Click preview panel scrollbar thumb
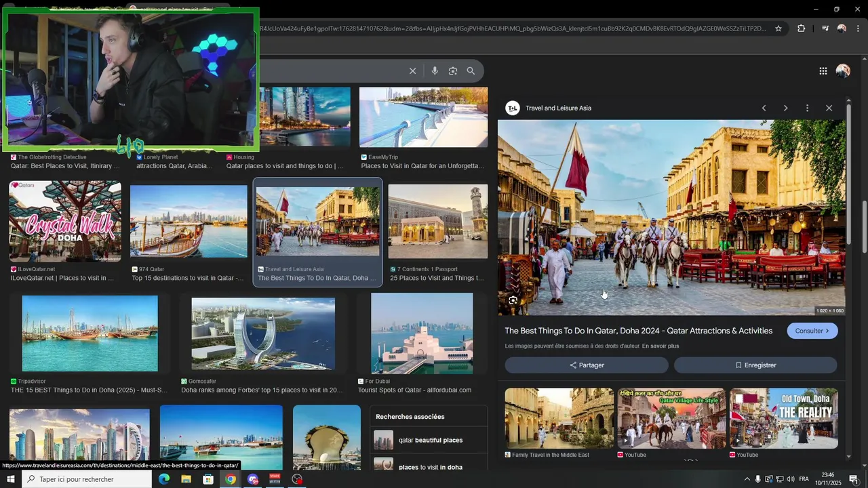The height and width of the screenshot is (488, 868). [x=848, y=173]
